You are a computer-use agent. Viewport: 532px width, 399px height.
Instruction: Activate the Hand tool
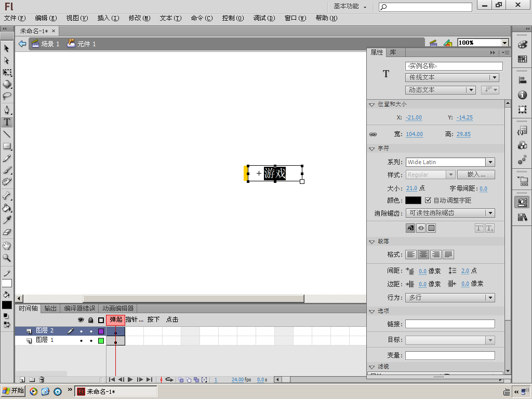[7, 246]
